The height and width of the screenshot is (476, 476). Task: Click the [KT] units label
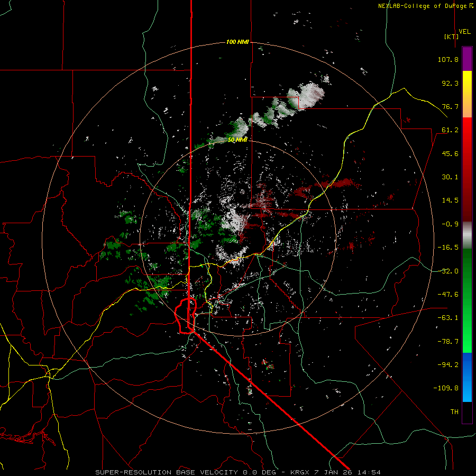coord(451,36)
